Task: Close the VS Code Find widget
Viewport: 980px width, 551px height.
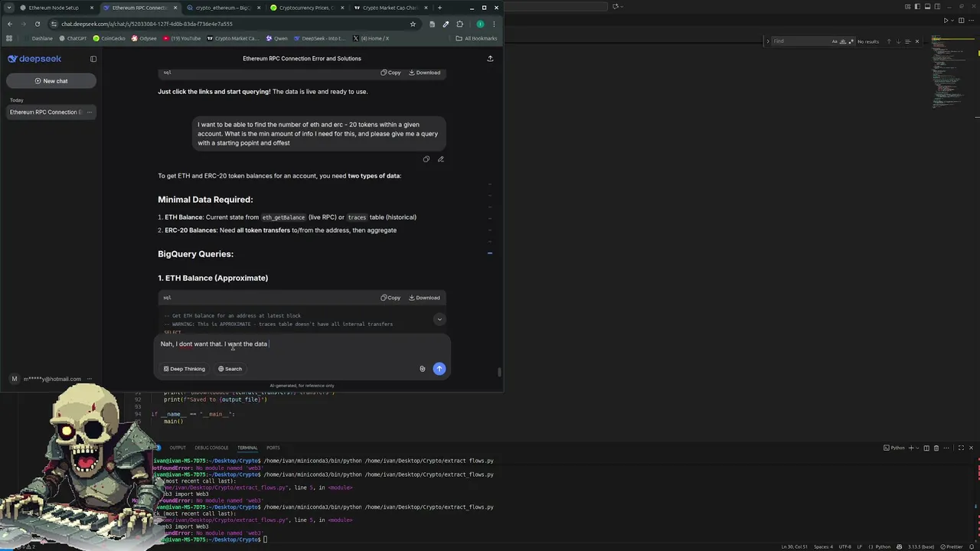Action: 917,41
